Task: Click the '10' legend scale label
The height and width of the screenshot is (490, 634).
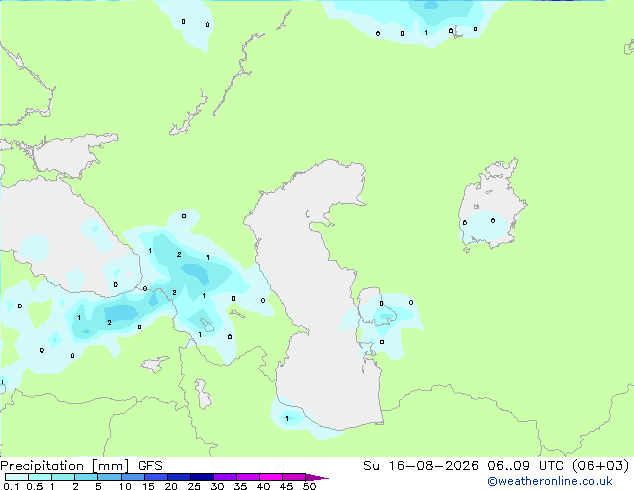Action: (125, 486)
